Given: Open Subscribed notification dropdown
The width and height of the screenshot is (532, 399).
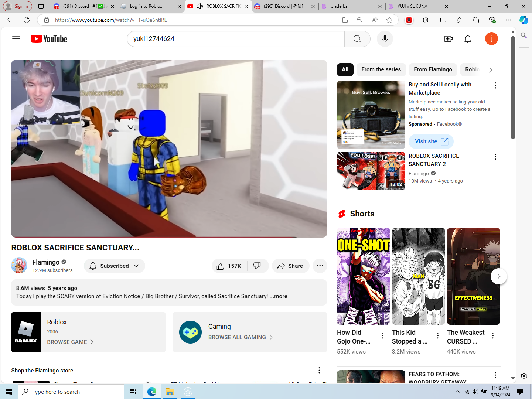Looking at the screenshot, I should tap(115, 266).
